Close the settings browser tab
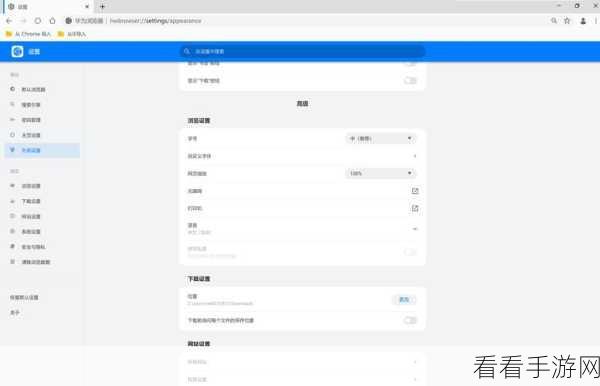Image resolution: width=600 pixels, height=386 pixels. [x=87, y=7]
